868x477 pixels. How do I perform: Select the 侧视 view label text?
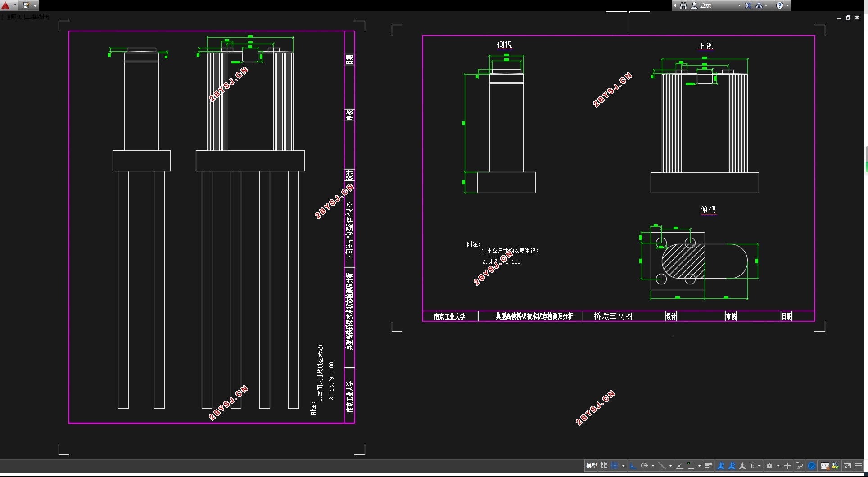click(505, 45)
